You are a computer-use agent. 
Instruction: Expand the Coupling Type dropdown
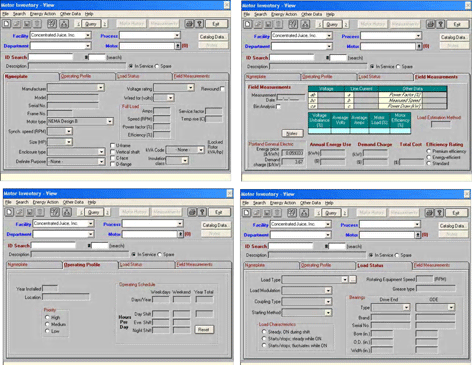pyautogui.click(x=328, y=302)
